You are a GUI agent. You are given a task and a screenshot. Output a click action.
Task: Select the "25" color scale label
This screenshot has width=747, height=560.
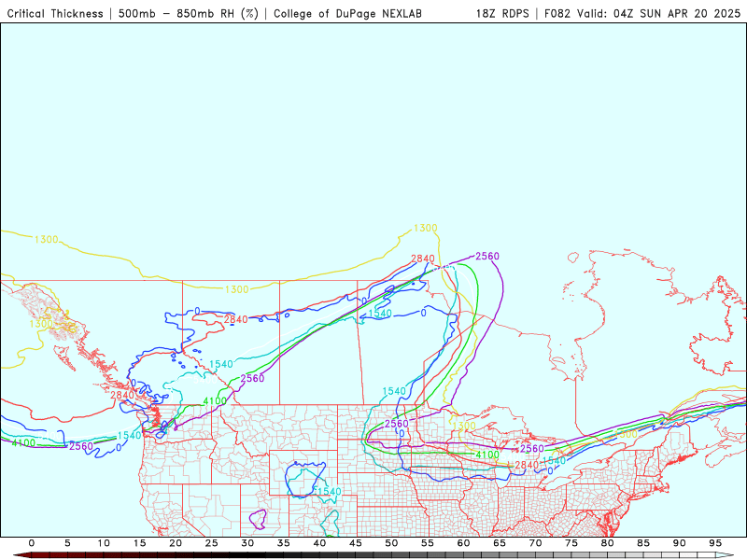point(212,543)
